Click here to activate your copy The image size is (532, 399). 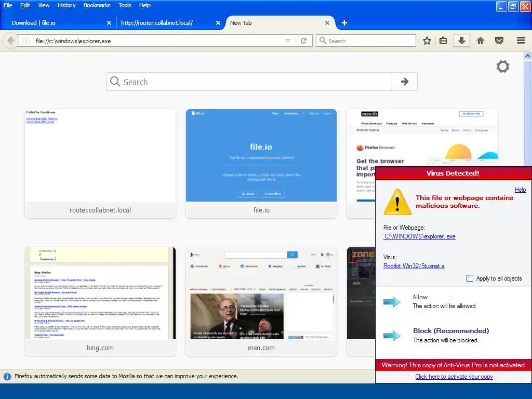coord(454,377)
